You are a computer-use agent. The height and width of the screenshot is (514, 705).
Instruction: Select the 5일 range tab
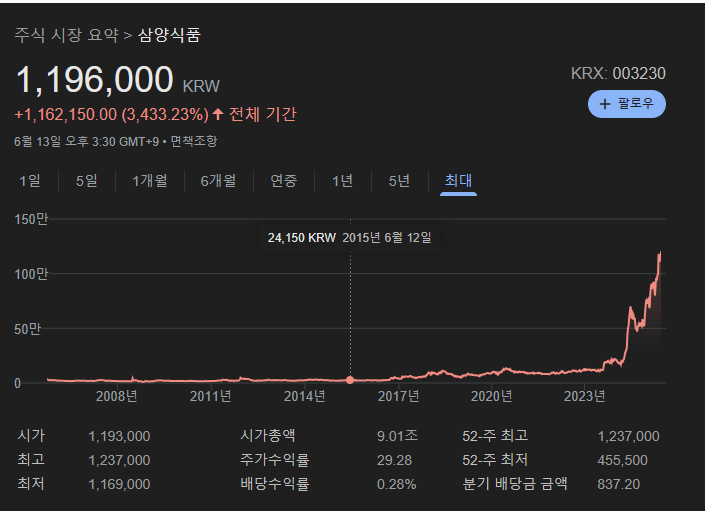pyautogui.click(x=87, y=181)
